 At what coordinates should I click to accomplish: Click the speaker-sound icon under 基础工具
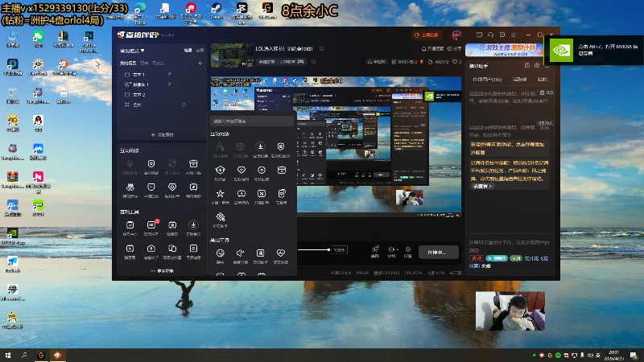click(240, 253)
